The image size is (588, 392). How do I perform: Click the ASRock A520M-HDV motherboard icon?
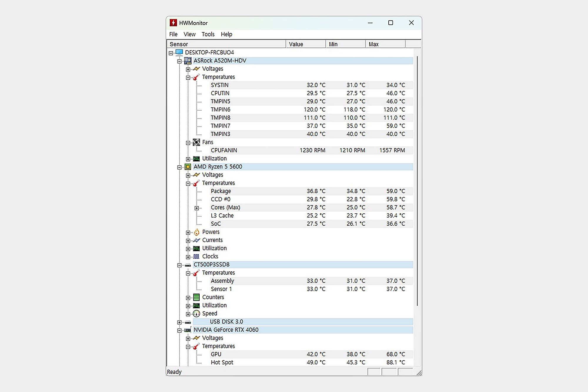coord(188,61)
